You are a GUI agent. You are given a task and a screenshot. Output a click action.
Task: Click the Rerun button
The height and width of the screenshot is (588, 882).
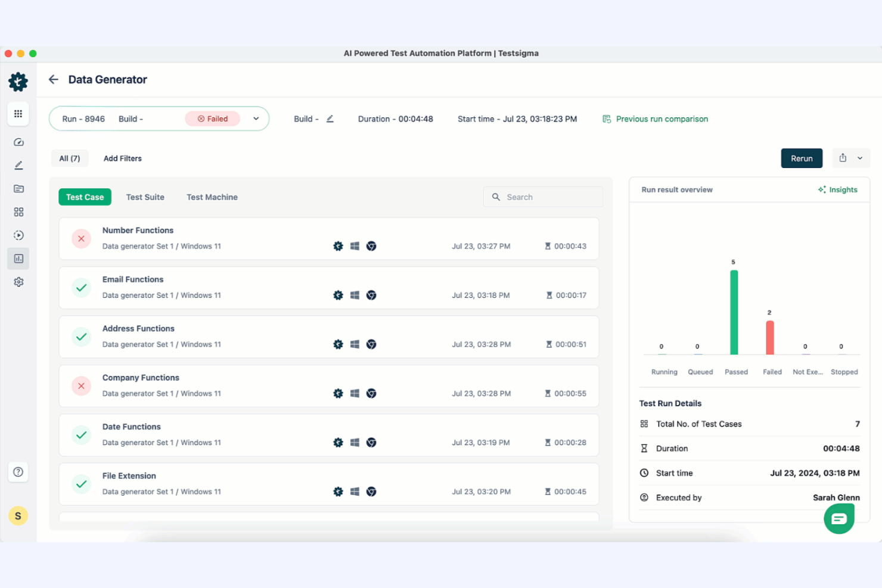click(802, 158)
